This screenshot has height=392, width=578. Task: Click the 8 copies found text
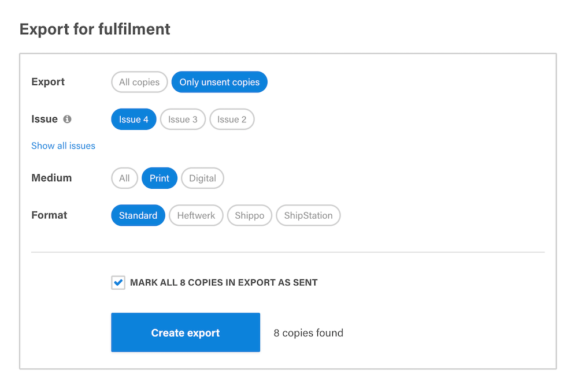[x=309, y=333]
